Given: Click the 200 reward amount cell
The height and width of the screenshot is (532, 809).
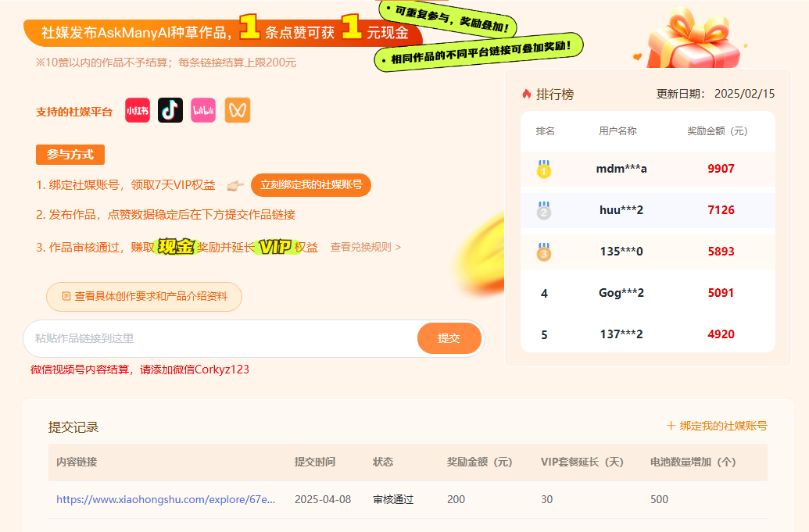Looking at the screenshot, I should (456, 499).
